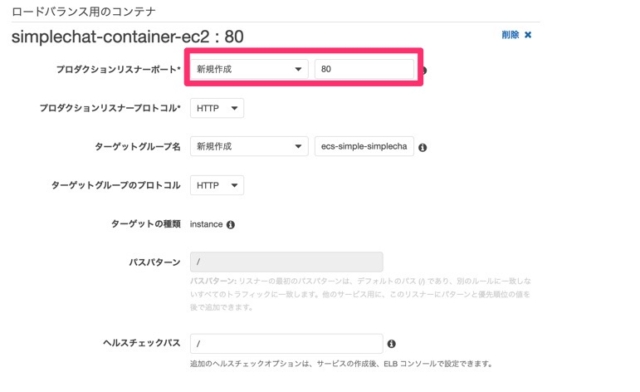Click the X icon beside 削除

528,35
